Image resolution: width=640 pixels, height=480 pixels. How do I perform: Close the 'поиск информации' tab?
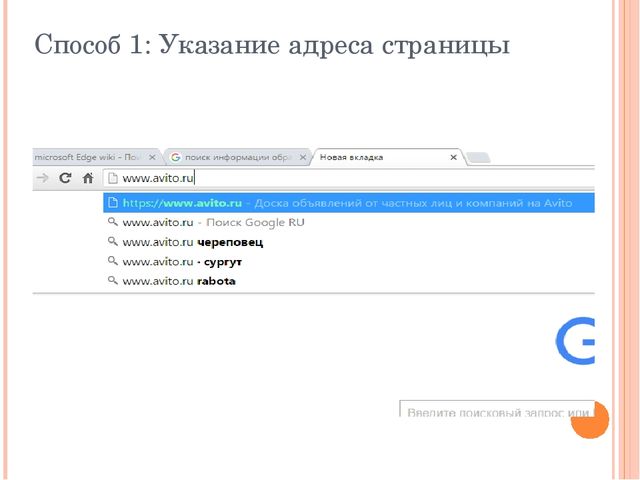[303, 157]
